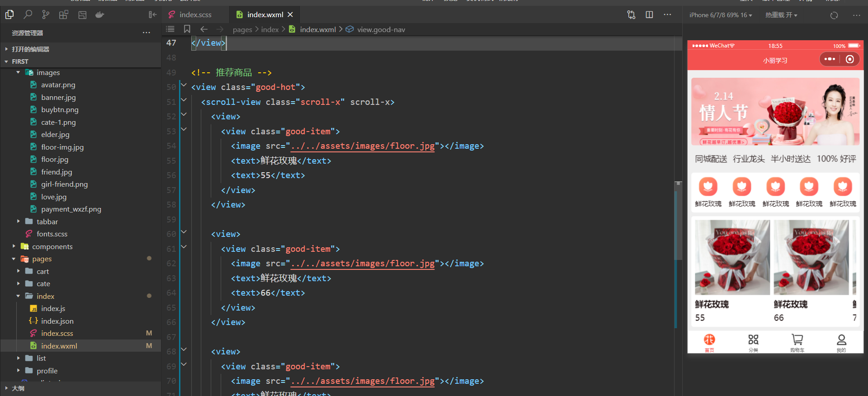Tap the 首页 home tab icon in the simulator
The width and height of the screenshot is (868, 396).
coord(709,339)
